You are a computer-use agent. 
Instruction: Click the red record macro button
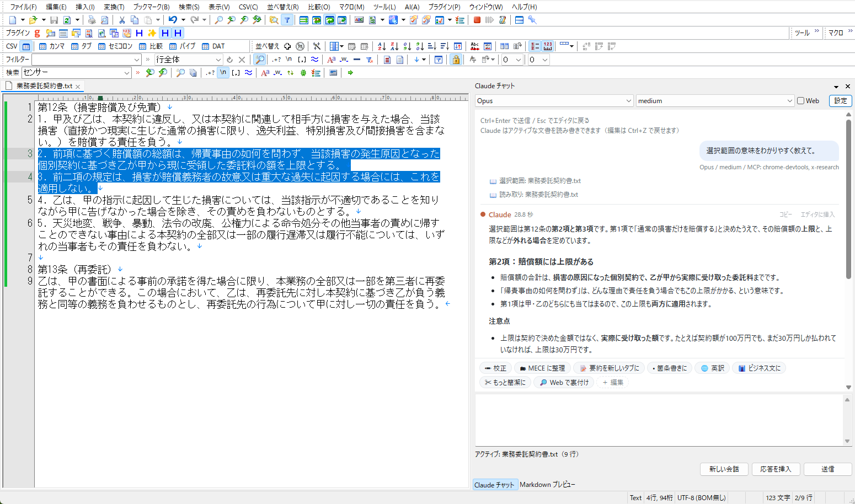477,20
